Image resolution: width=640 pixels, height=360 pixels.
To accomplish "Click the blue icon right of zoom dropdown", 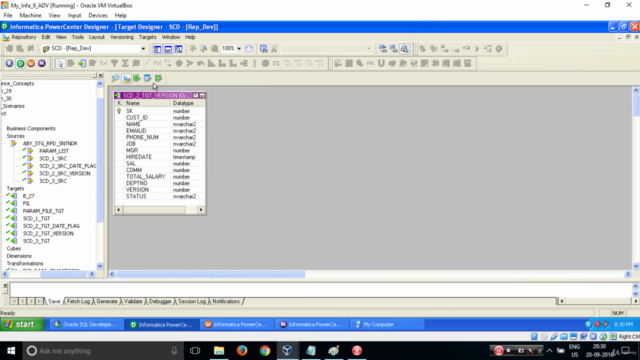I will [249, 49].
